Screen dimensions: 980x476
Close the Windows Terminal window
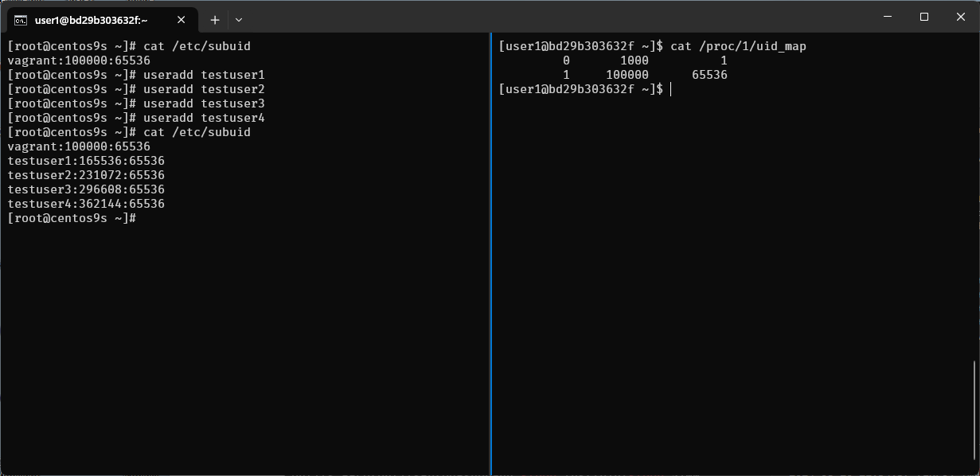click(x=961, y=17)
